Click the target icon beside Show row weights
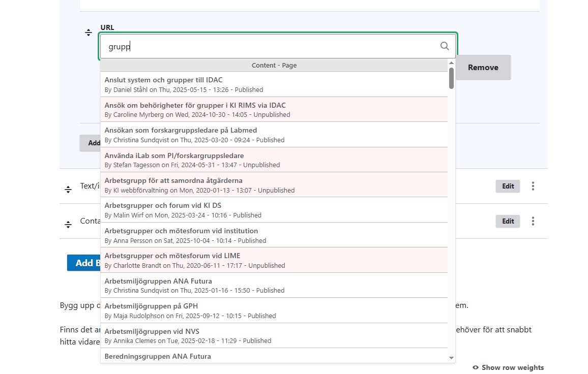Viewport: 588px width, 374px height. (x=476, y=367)
